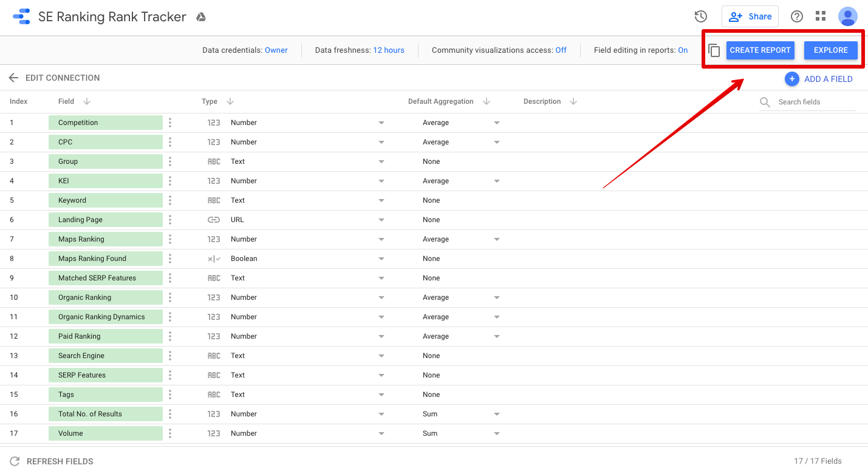Click the SE Ranking Rank Tracker title
This screenshot has height=471, width=868.
tap(112, 16)
